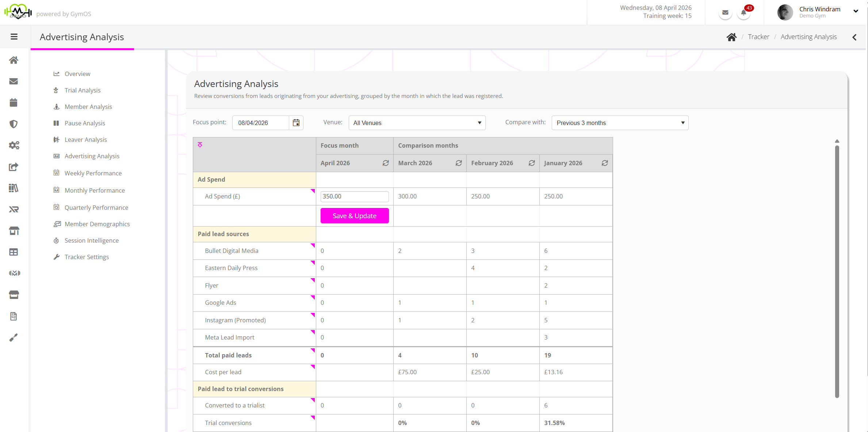Open the calendar picker beside Focus point

[x=296, y=123]
